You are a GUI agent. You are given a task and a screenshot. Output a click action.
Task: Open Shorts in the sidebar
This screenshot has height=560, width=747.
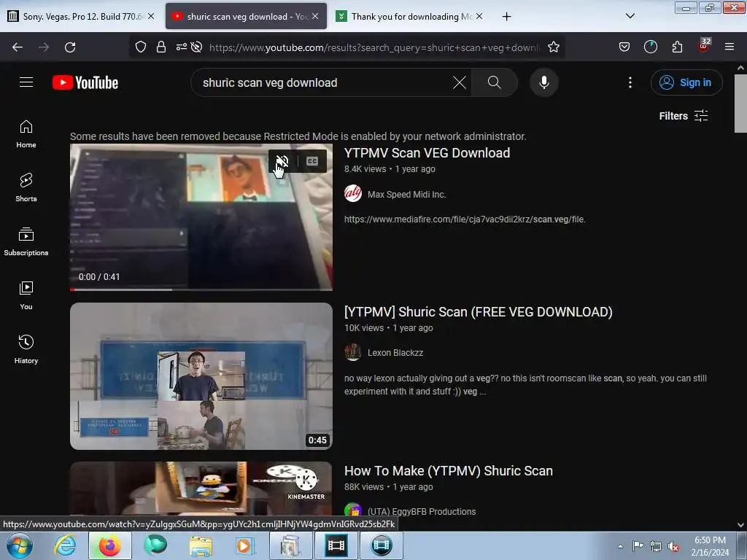[x=26, y=187]
